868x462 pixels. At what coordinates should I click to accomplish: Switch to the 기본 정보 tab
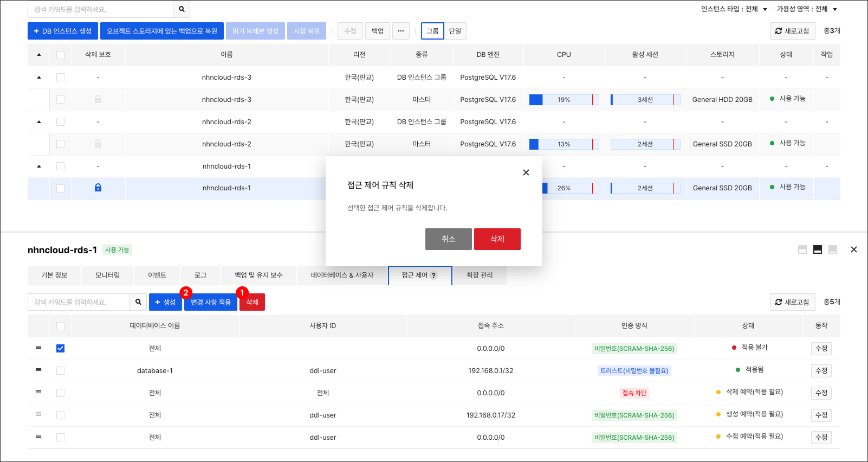coord(54,275)
